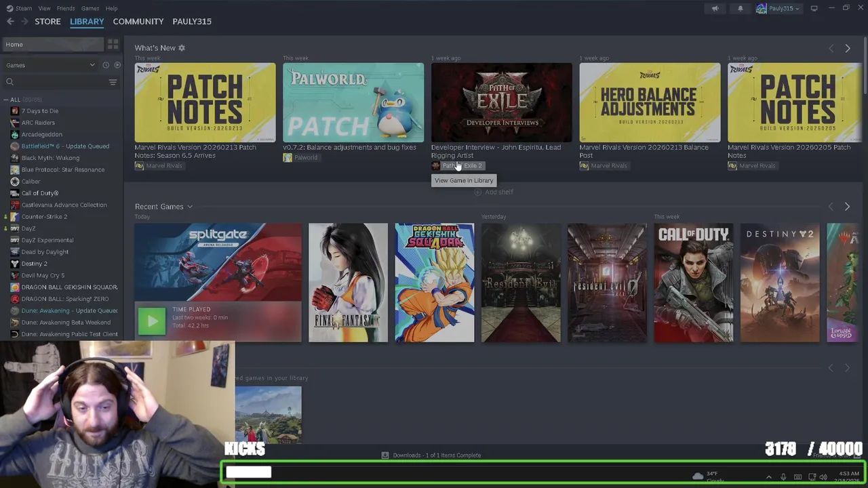Open the Help menu
Viewport: 868px width, 488px height.
pyautogui.click(x=111, y=8)
